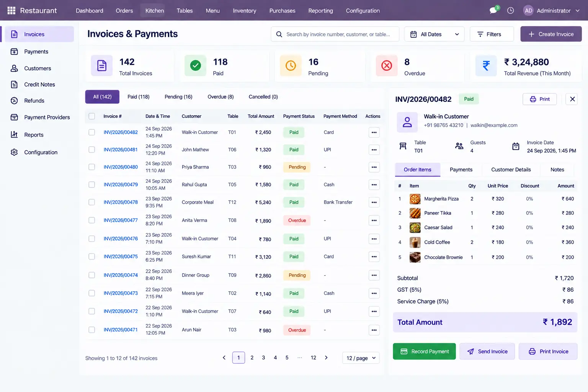Open the 12 / page size dropdown
The image size is (588, 392).
point(361,358)
